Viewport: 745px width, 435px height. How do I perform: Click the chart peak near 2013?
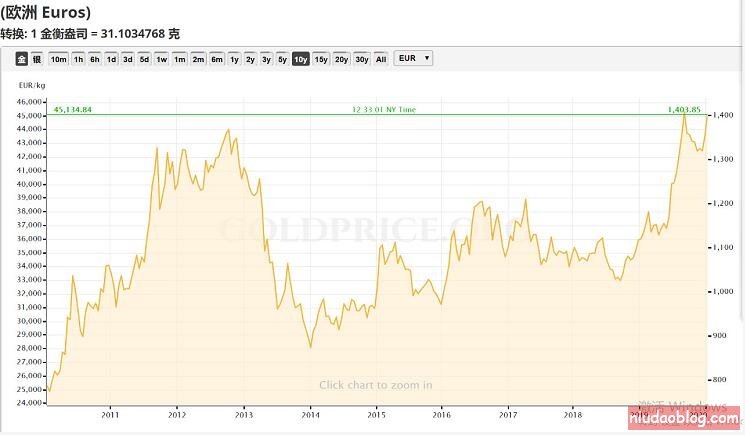point(229,130)
